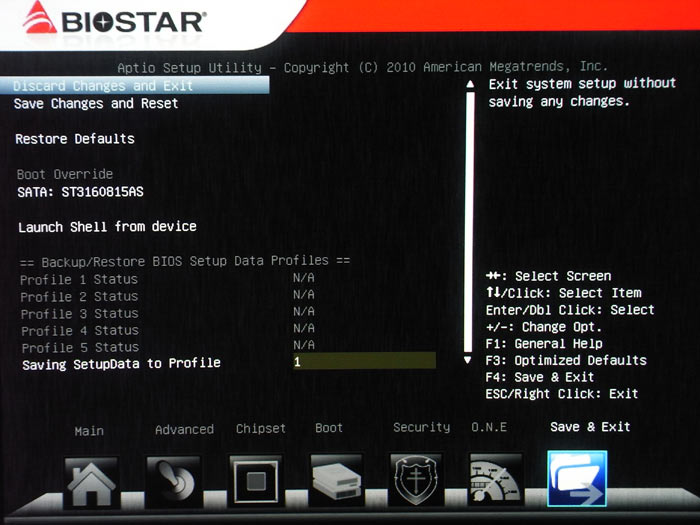Click Profile 5 Status row
This screenshot has width=700, height=525.
[167, 347]
